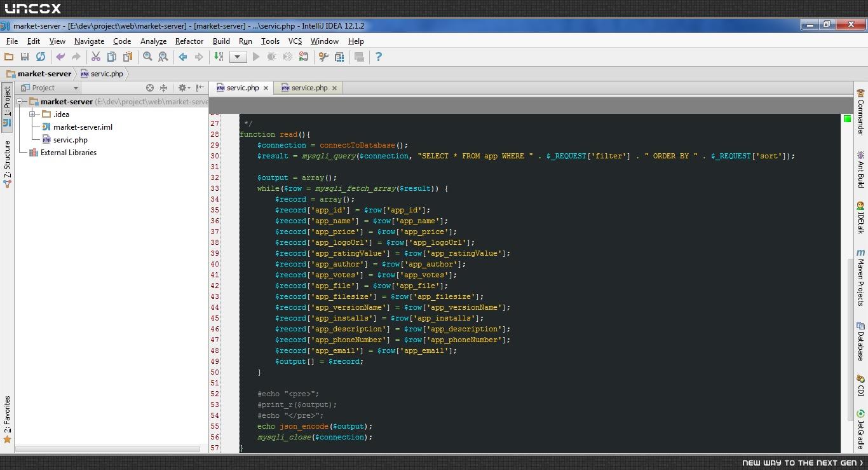The width and height of the screenshot is (868, 470).
Task: Open Project Structure icon
Action: tap(339, 57)
